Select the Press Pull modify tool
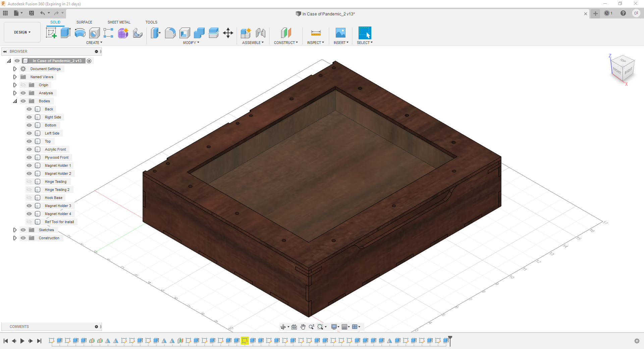 (x=155, y=33)
